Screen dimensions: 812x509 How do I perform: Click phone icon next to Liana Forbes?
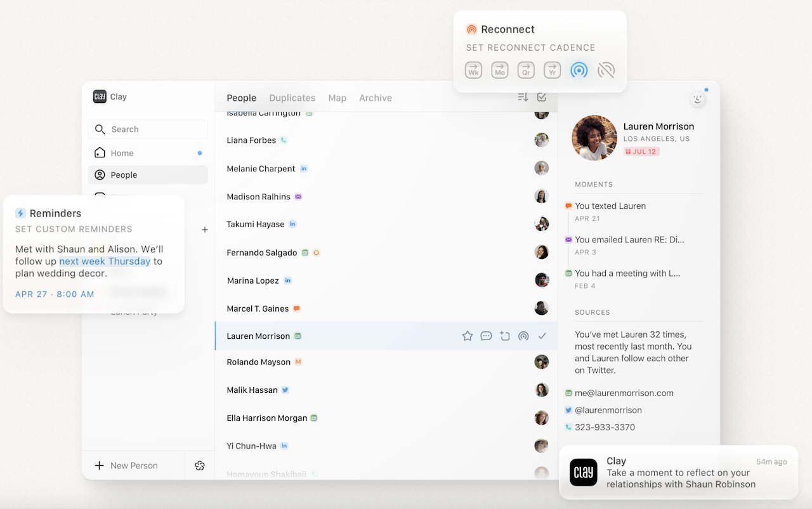tap(284, 140)
